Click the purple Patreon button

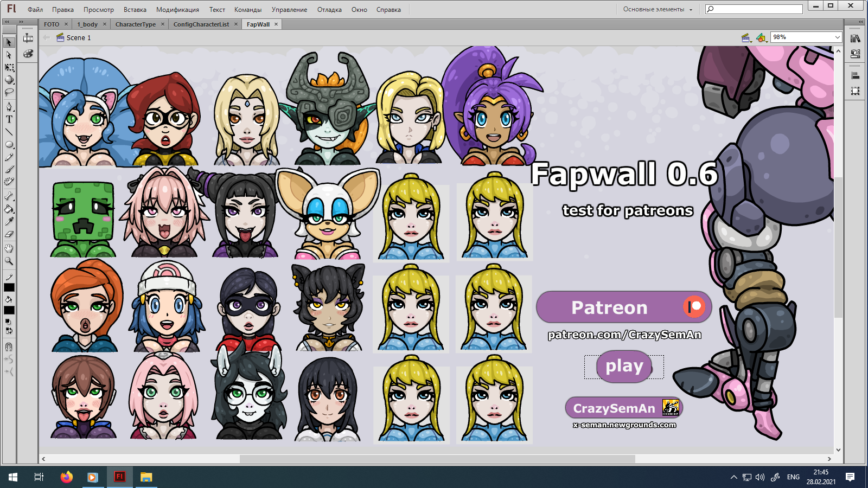pos(624,307)
